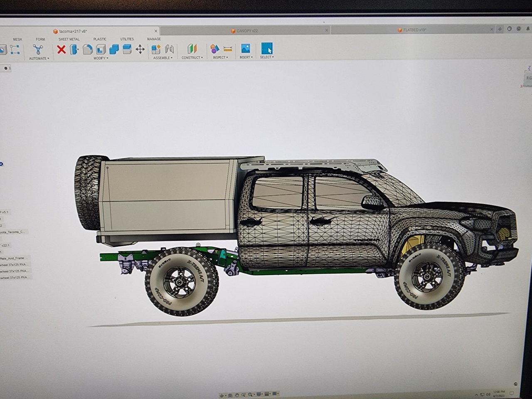Image resolution: width=532 pixels, height=399 pixels.
Task: Click the Look At icon in navigation bar
Action: coord(230,395)
